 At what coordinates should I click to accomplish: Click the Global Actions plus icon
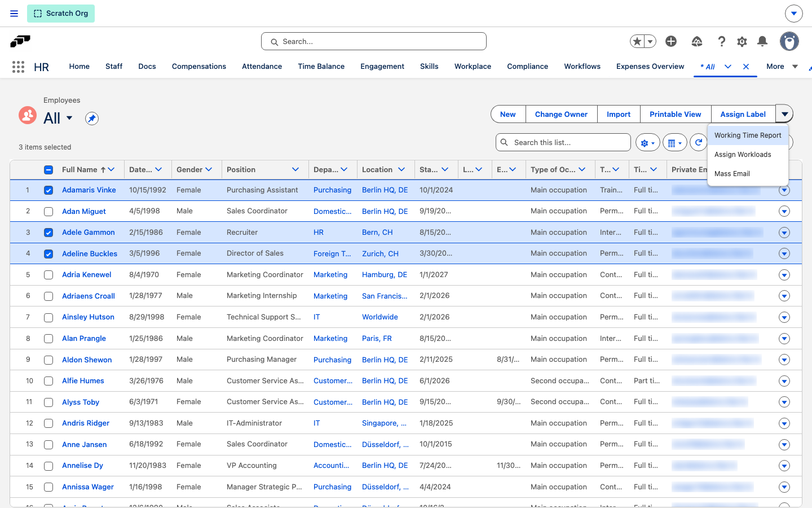[x=671, y=41]
